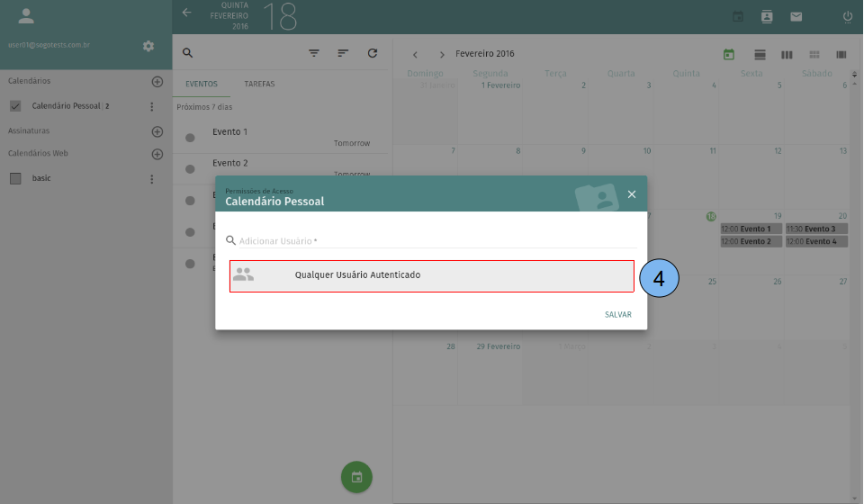Click the search magnifier above events list
This screenshot has height=504, width=864.
point(187,53)
